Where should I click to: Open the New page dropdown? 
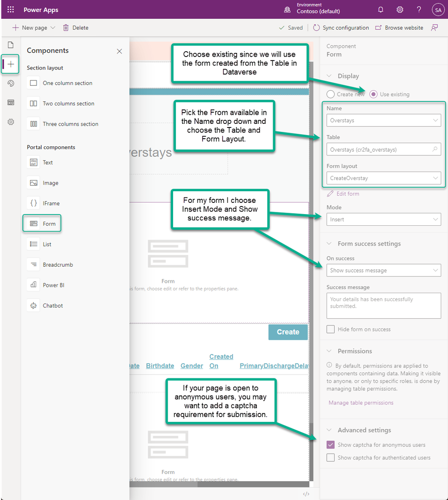tap(34, 28)
